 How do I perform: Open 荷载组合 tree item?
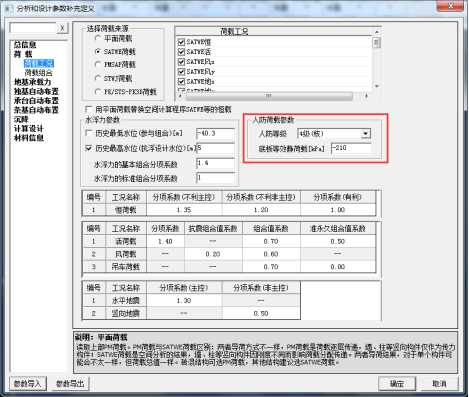coord(39,72)
